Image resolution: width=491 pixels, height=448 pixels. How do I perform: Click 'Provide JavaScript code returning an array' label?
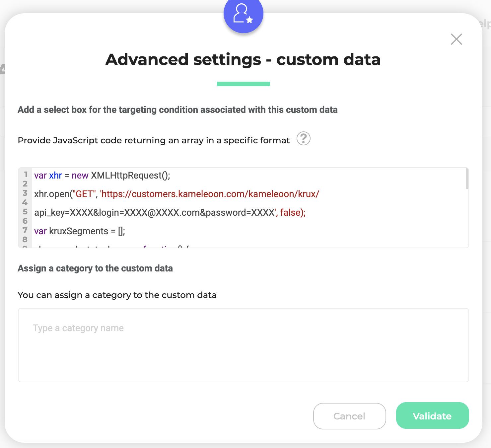tap(154, 140)
